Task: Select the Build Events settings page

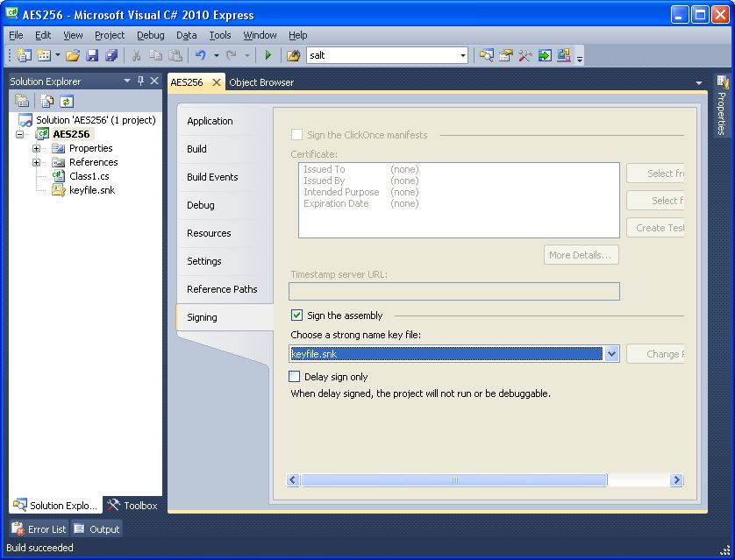Action: pos(212,177)
